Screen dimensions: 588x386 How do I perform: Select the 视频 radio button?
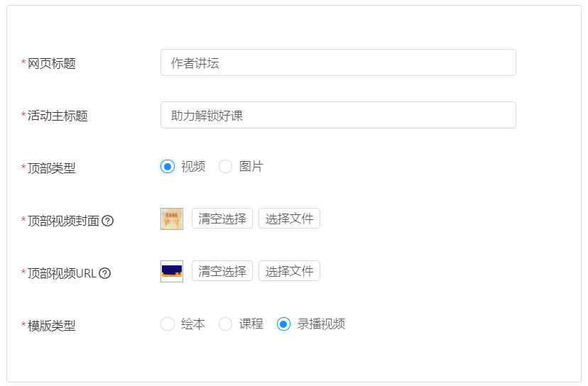coord(168,167)
